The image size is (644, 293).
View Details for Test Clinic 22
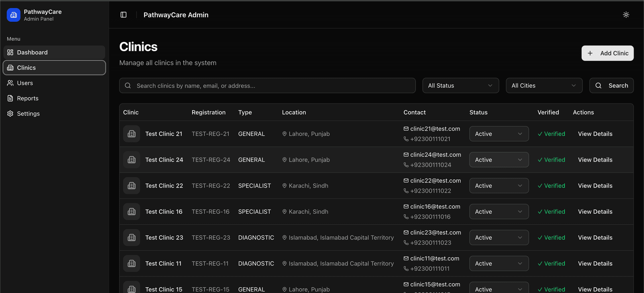[595, 186]
